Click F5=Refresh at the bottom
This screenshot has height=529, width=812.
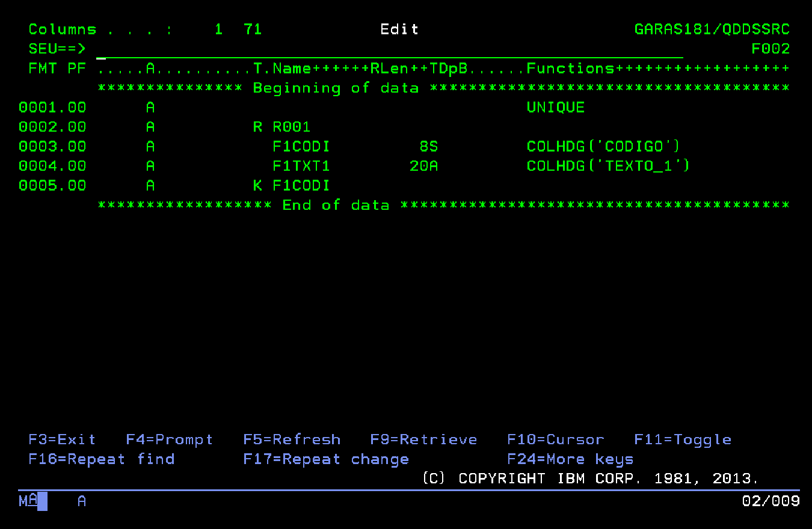click(292, 440)
